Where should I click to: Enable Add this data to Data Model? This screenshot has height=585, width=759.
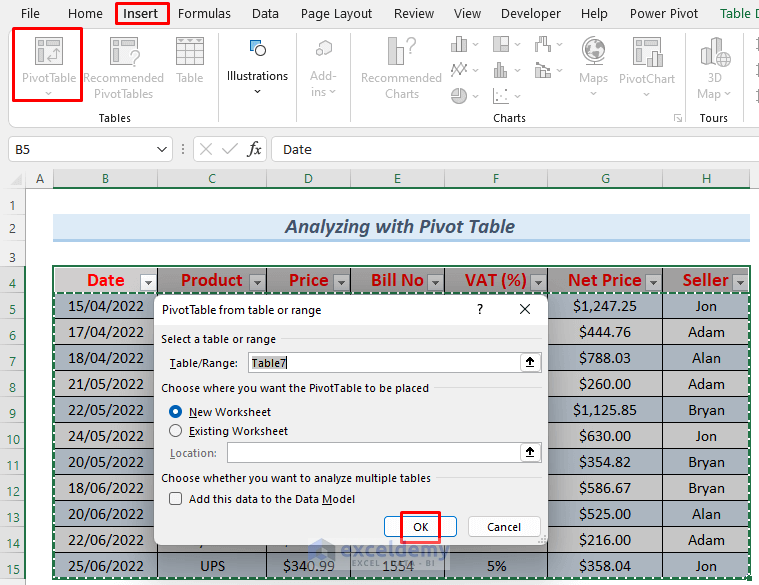[176, 499]
